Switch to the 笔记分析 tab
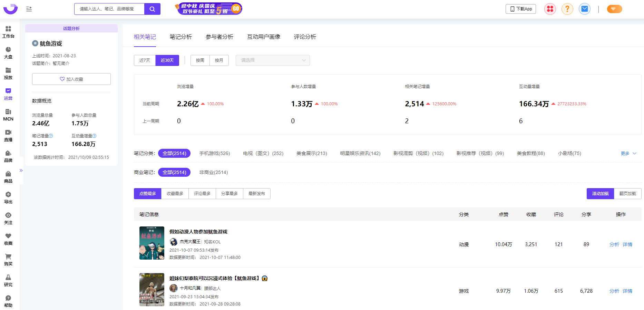Image resolution: width=644 pixels, height=310 pixels. [180, 37]
